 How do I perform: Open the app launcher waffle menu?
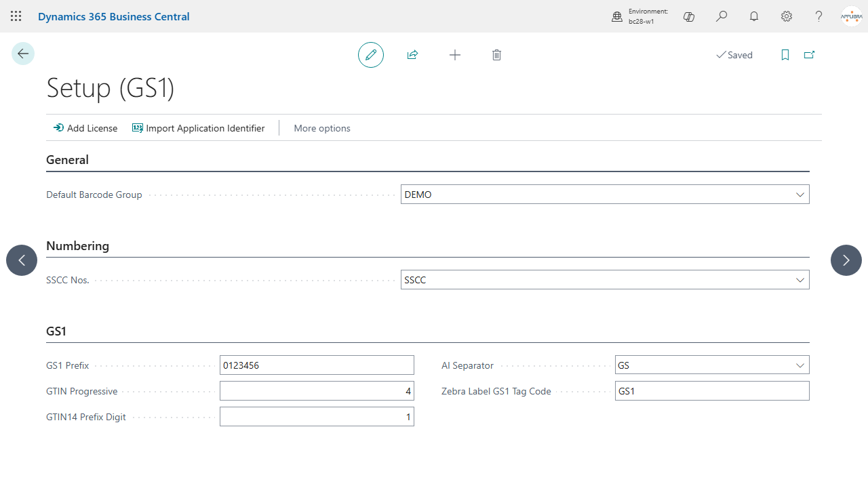click(16, 16)
